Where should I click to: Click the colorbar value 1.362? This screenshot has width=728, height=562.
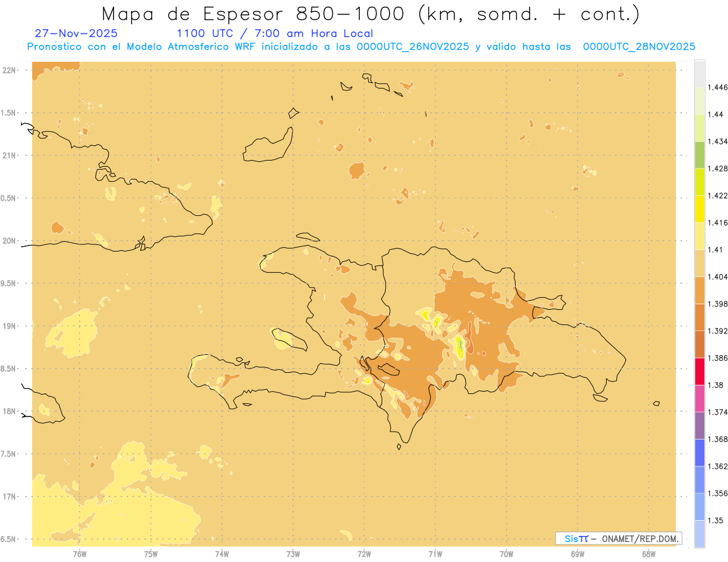point(716,466)
